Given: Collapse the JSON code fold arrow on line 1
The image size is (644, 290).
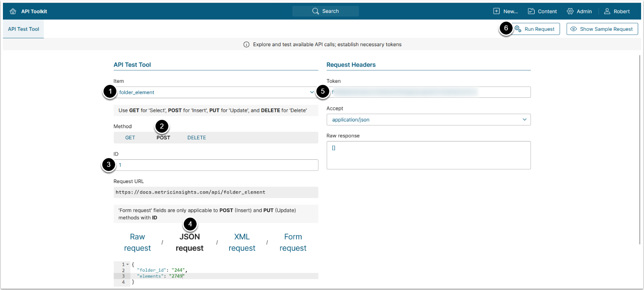Looking at the screenshot, I should 127,265.
